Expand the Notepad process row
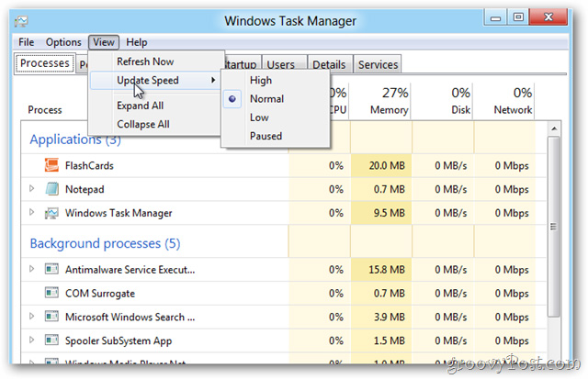 tap(32, 188)
